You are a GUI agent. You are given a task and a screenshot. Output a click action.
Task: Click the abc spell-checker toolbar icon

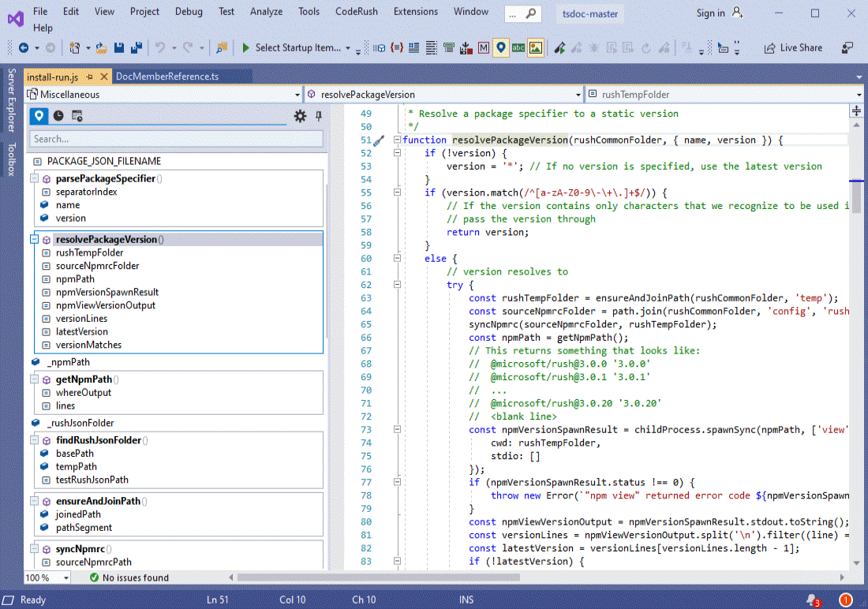click(x=518, y=47)
